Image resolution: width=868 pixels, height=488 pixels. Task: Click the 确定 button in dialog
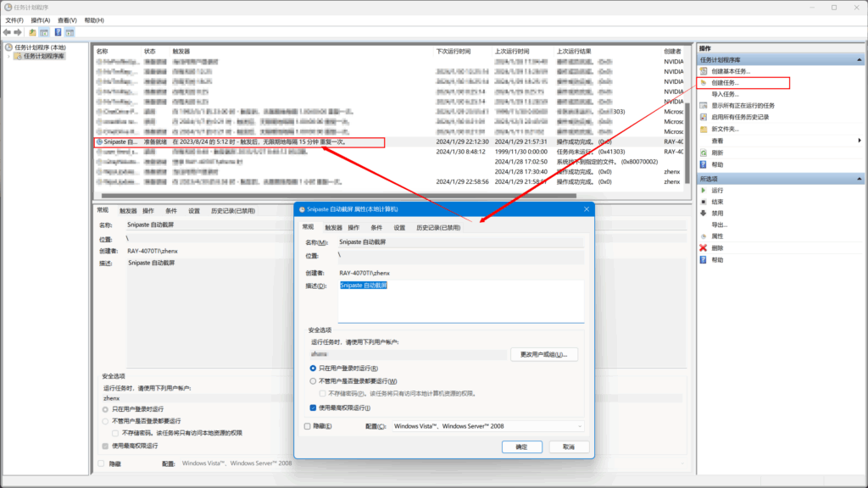tap(521, 446)
